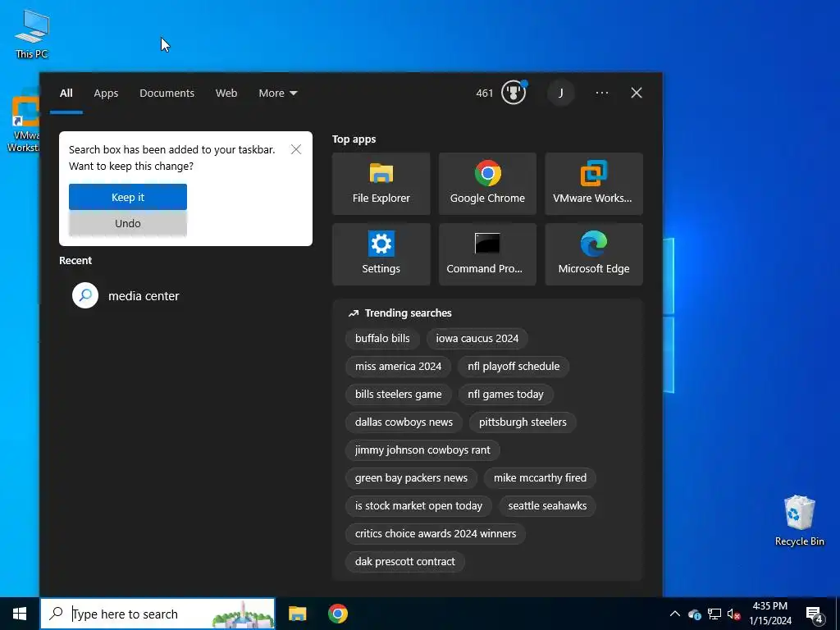Click the muted volume tray icon
Viewport: 840px width, 630px height.
tap(733, 614)
